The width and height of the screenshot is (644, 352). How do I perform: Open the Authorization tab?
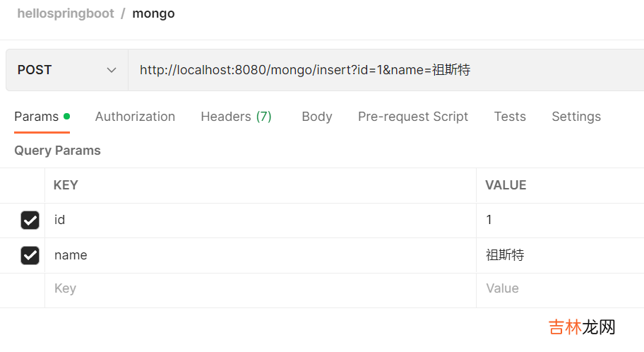tap(135, 117)
